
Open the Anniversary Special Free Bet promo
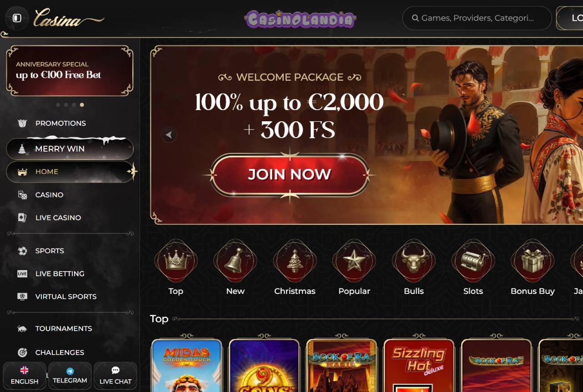click(70, 70)
